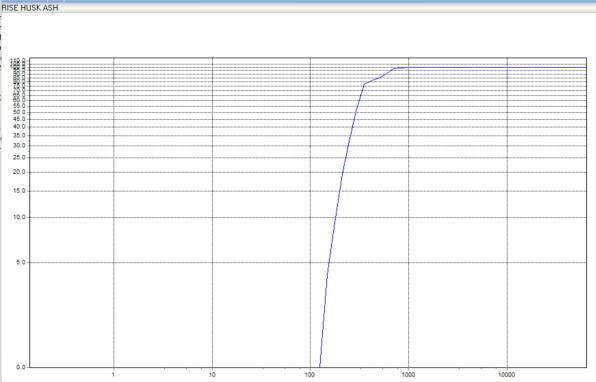The height and width of the screenshot is (382, 596).
Task: Select the x-axis label 10
Action: (x=212, y=375)
